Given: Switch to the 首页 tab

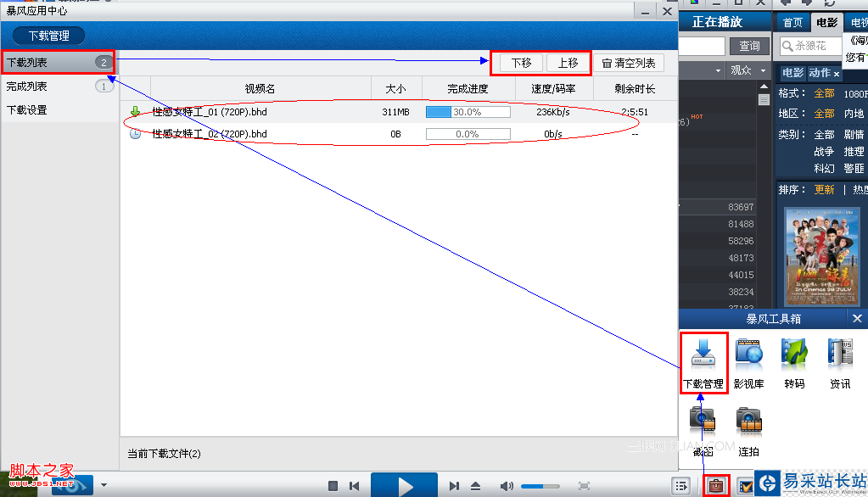Looking at the screenshot, I should [x=792, y=22].
